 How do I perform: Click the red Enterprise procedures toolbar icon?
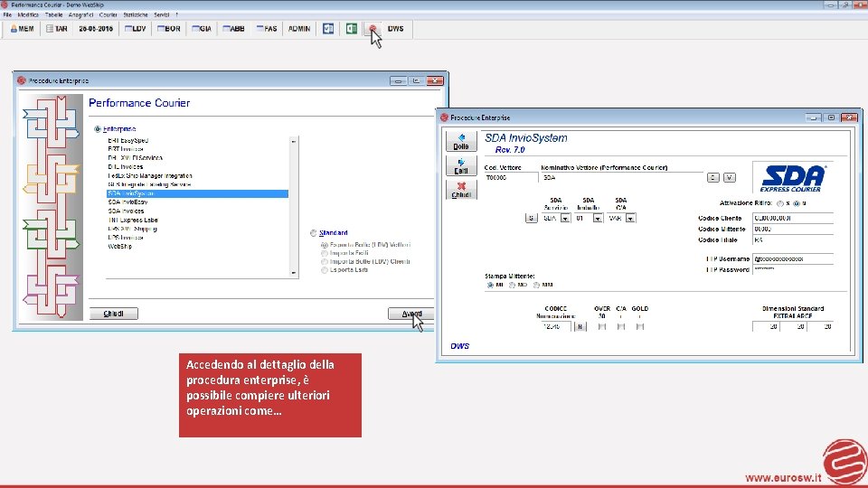point(373,29)
